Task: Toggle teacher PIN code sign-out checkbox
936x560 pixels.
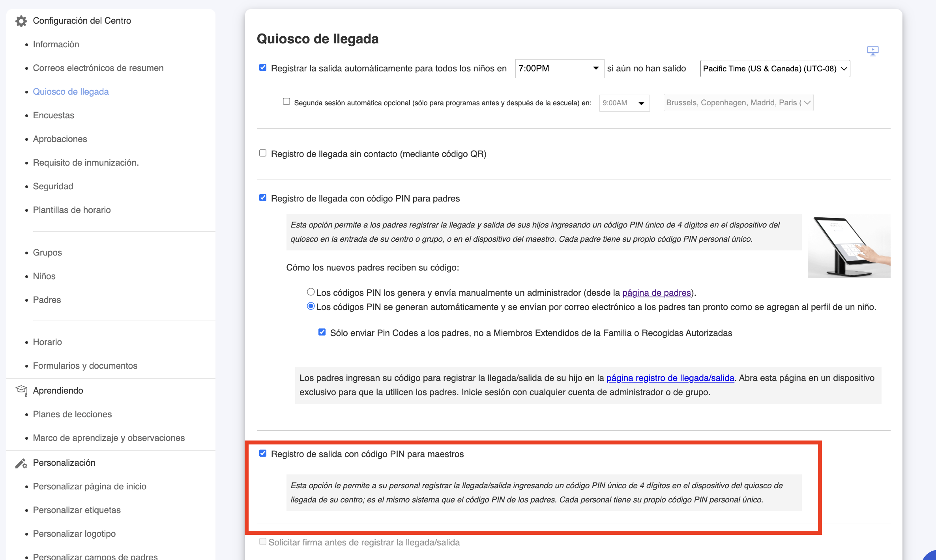Action: tap(263, 454)
